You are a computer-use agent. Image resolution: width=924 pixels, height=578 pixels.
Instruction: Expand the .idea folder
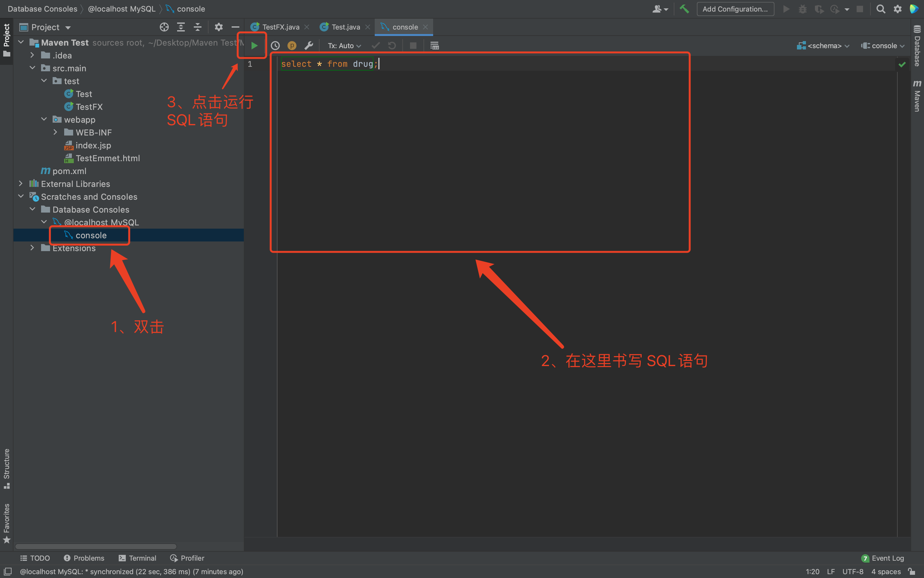32,56
